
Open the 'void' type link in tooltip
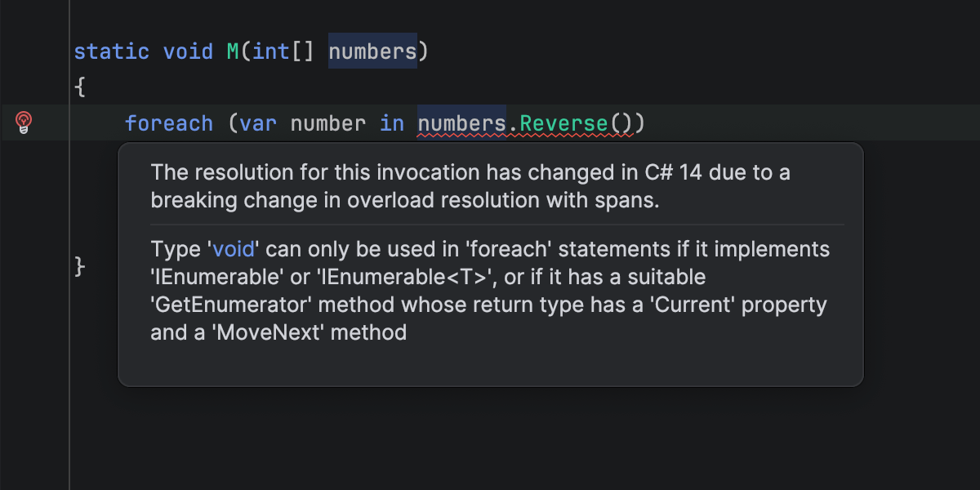(x=234, y=249)
